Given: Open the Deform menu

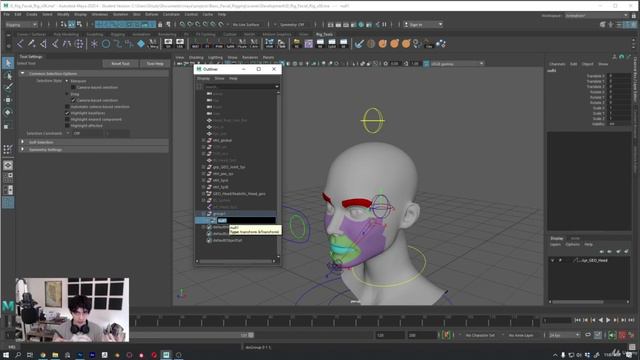Looking at the screenshot, I should [x=151, y=14].
